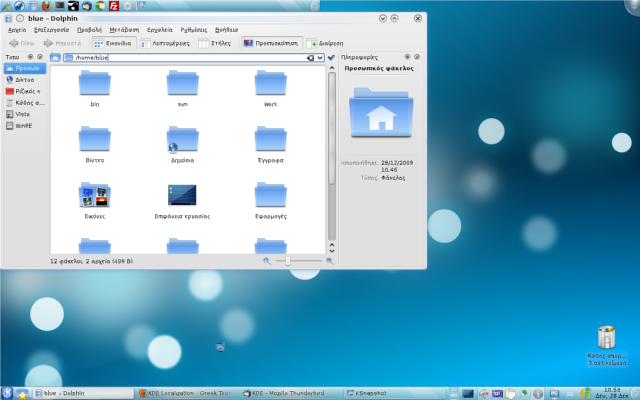Select the Βίντεο folder
The height and width of the screenshot is (400, 640).
coord(95,144)
